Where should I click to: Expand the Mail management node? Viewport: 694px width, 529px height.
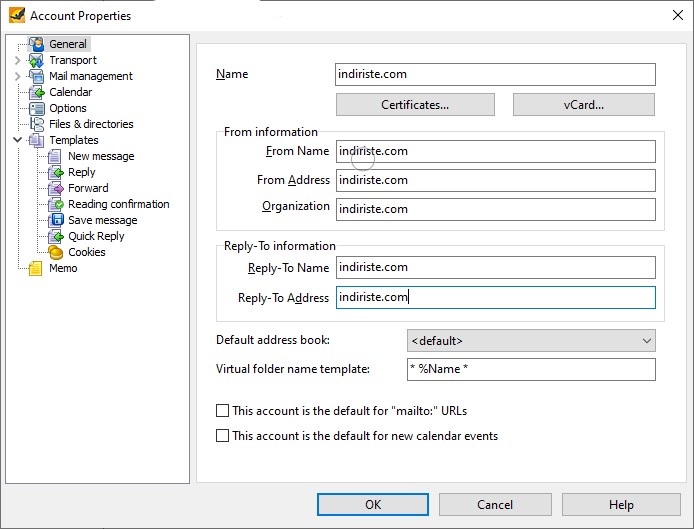click(17, 76)
